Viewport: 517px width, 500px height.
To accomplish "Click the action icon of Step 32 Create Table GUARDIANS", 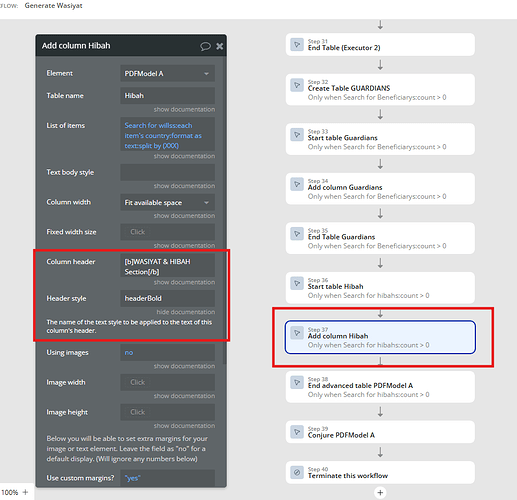I will (297, 85).
